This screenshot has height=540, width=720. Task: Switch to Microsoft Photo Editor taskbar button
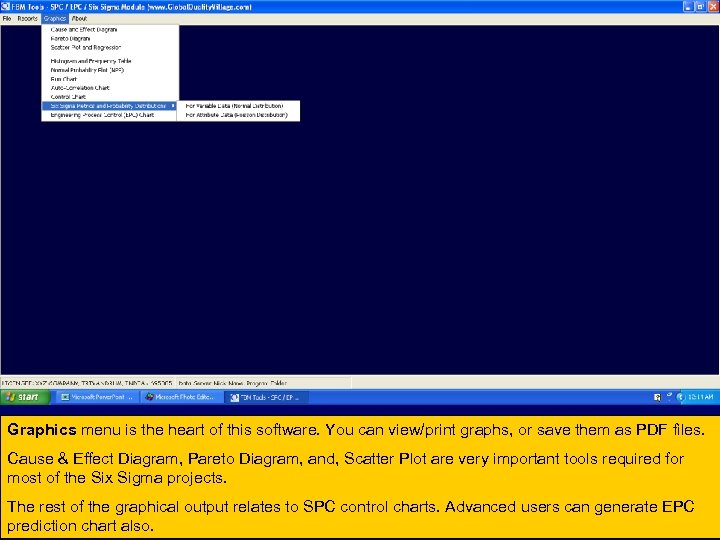pos(181,397)
